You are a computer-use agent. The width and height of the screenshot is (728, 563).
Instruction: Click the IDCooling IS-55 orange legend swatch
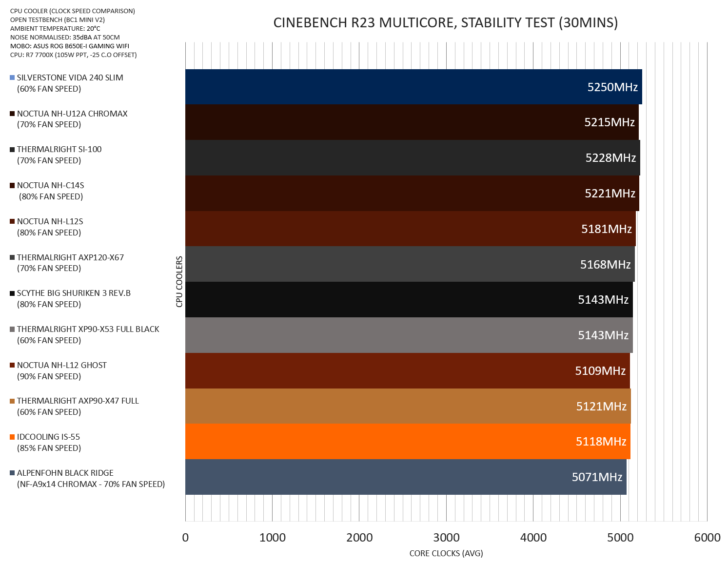[12, 437]
